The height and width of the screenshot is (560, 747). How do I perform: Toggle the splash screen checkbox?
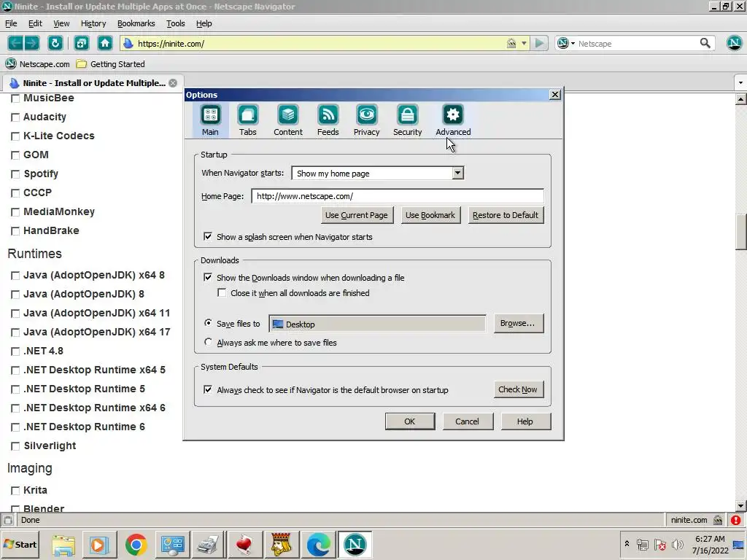pos(208,237)
